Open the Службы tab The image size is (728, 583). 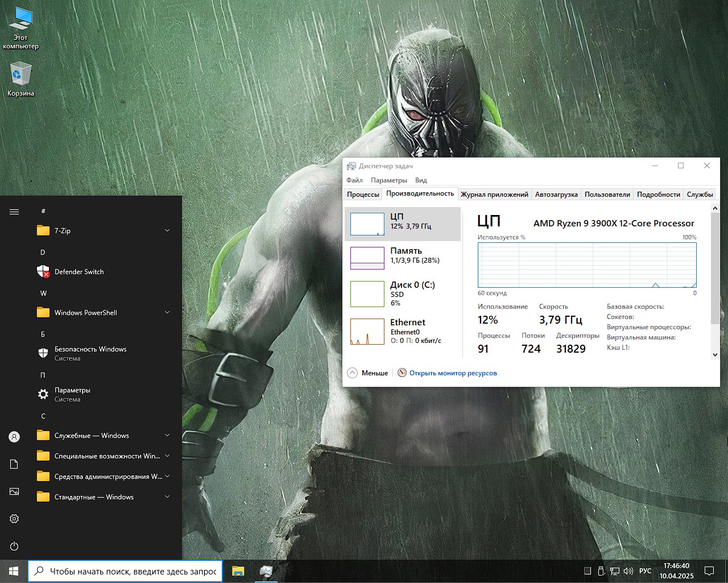point(700,195)
